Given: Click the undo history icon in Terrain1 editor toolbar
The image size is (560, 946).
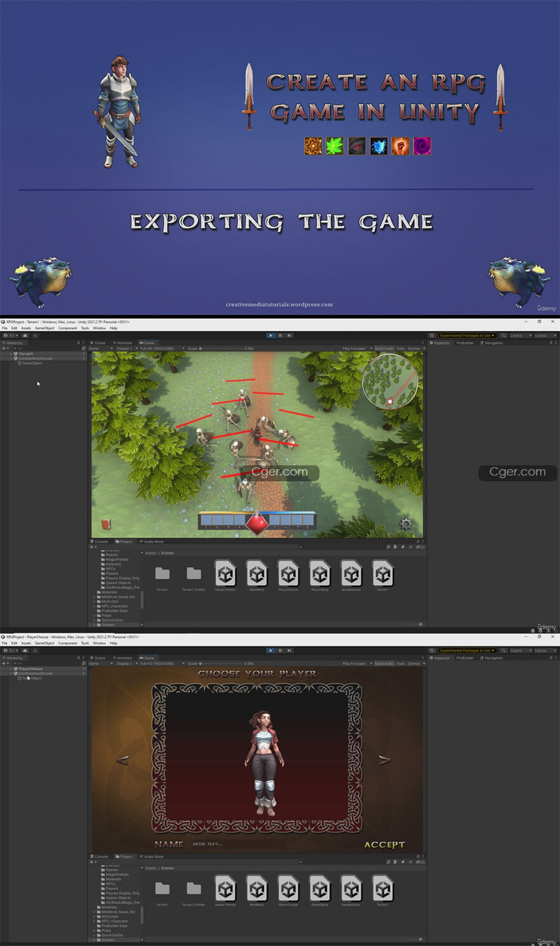Looking at the screenshot, I should (x=431, y=335).
